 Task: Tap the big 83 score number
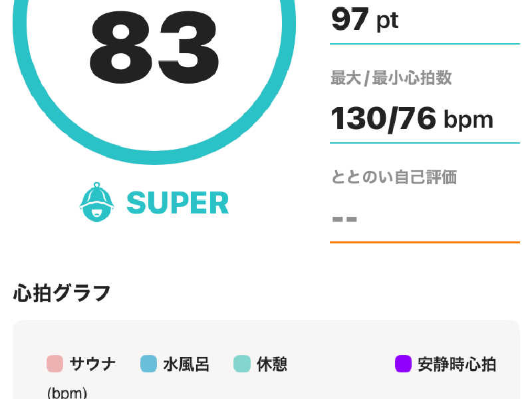(x=154, y=47)
